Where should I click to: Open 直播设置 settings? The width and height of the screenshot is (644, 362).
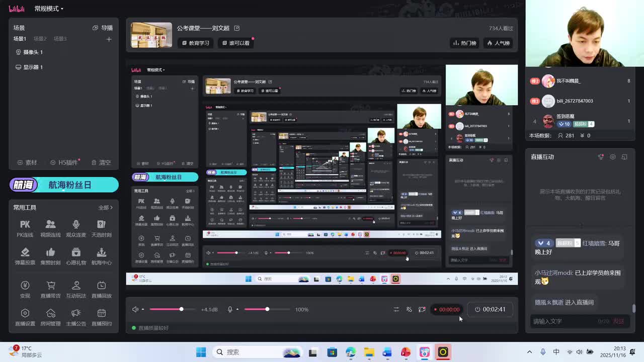[25, 317]
